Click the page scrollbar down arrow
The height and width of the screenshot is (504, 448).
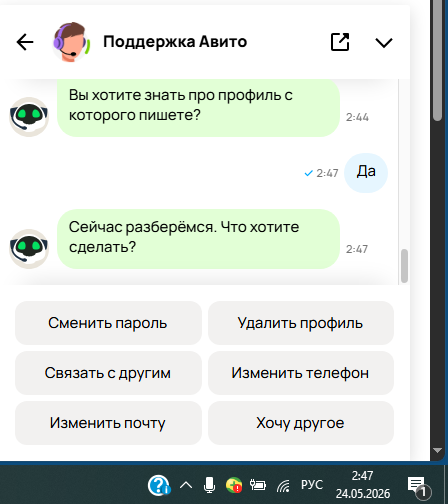(x=437, y=450)
